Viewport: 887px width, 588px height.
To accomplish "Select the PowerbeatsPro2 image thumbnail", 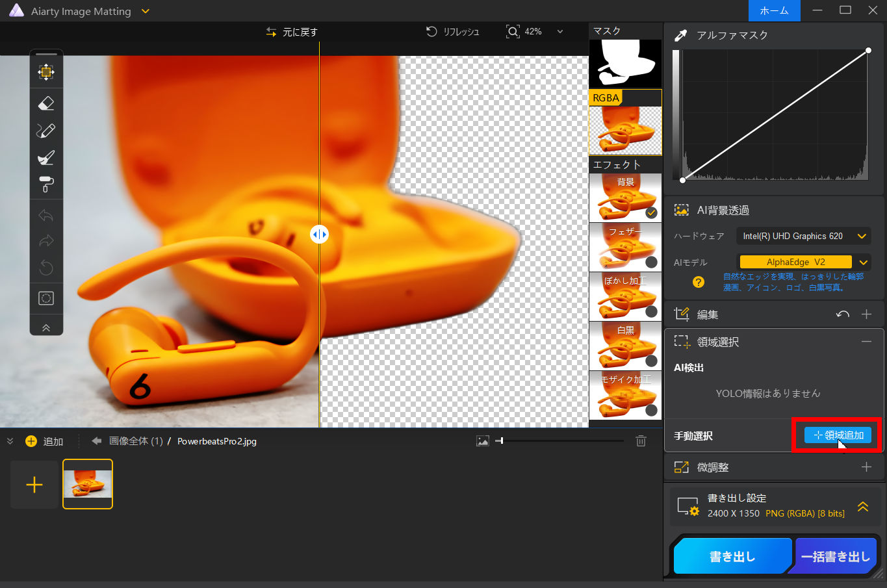I will click(x=88, y=484).
